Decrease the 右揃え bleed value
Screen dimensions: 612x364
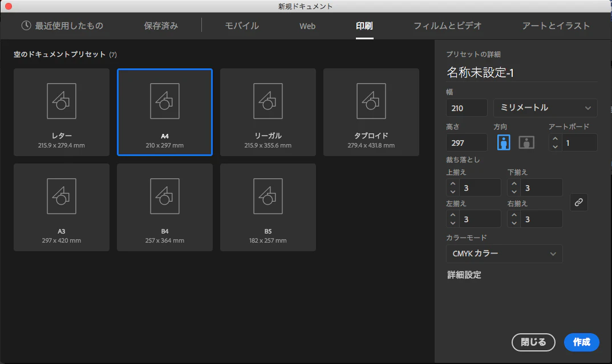point(514,223)
